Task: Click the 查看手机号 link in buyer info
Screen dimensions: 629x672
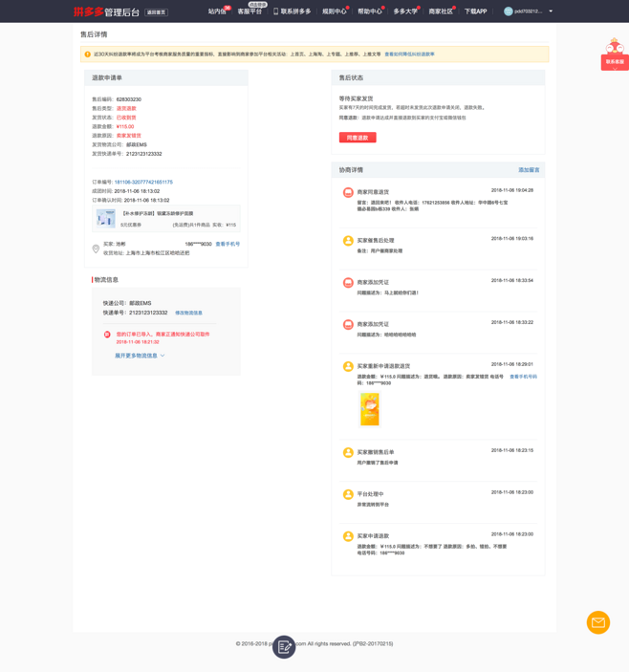Action: [228, 244]
